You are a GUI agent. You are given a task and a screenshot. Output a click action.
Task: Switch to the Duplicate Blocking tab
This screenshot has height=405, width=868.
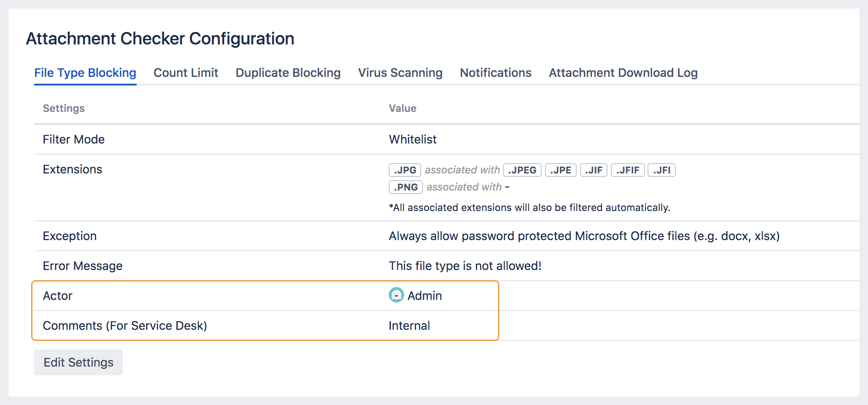pos(287,73)
